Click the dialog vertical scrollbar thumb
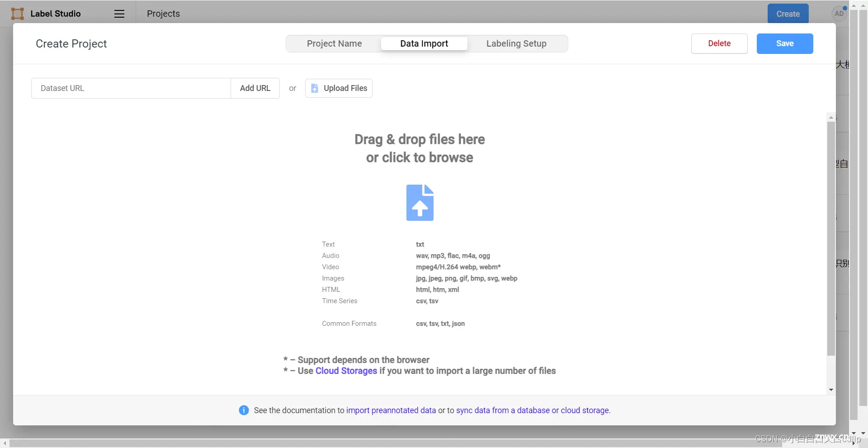Image resolution: width=868 pixels, height=448 pixels. coord(831,239)
